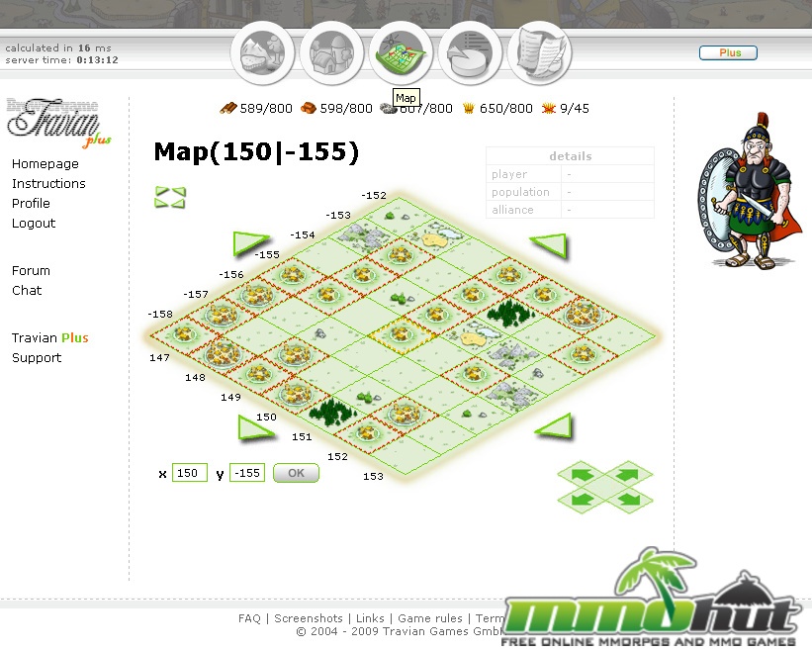Select the yellow-highlighted center village tile

coord(402,335)
